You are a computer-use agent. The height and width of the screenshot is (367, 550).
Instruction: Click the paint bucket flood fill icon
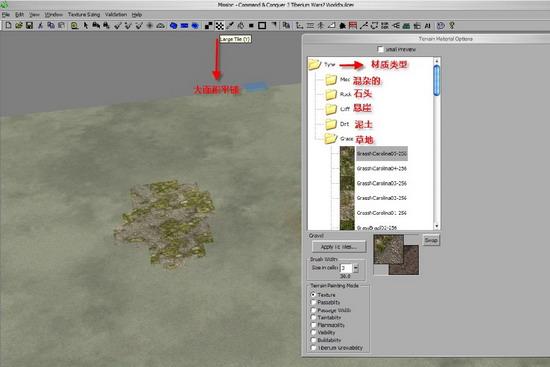click(x=241, y=25)
